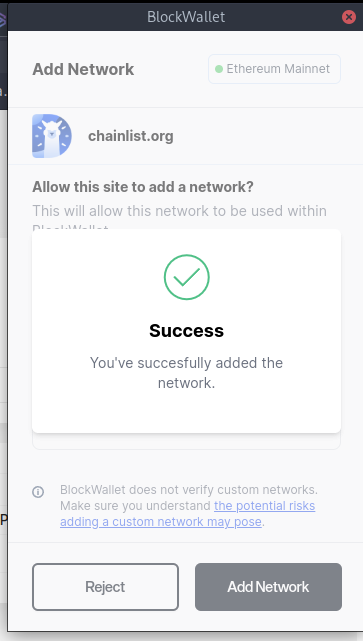363x641 pixels.
Task: Click the network details box below the success popup
Action: (x=186, y=442)
